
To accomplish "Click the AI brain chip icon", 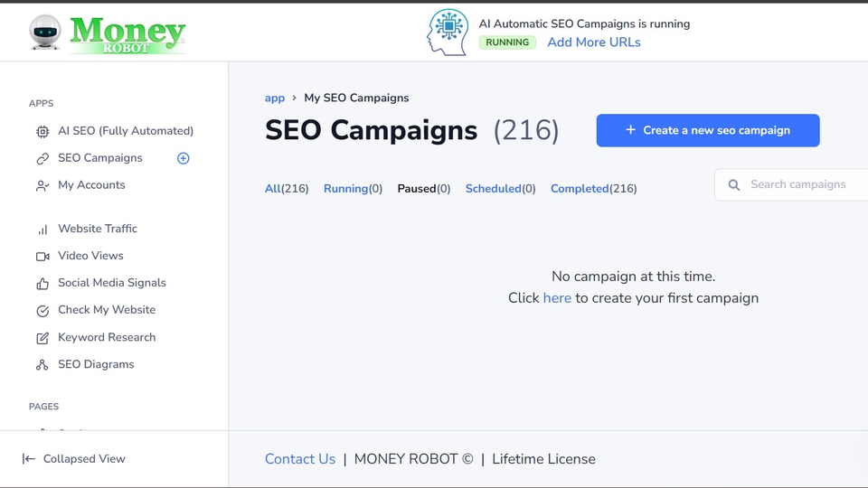I will pos(448,33).
